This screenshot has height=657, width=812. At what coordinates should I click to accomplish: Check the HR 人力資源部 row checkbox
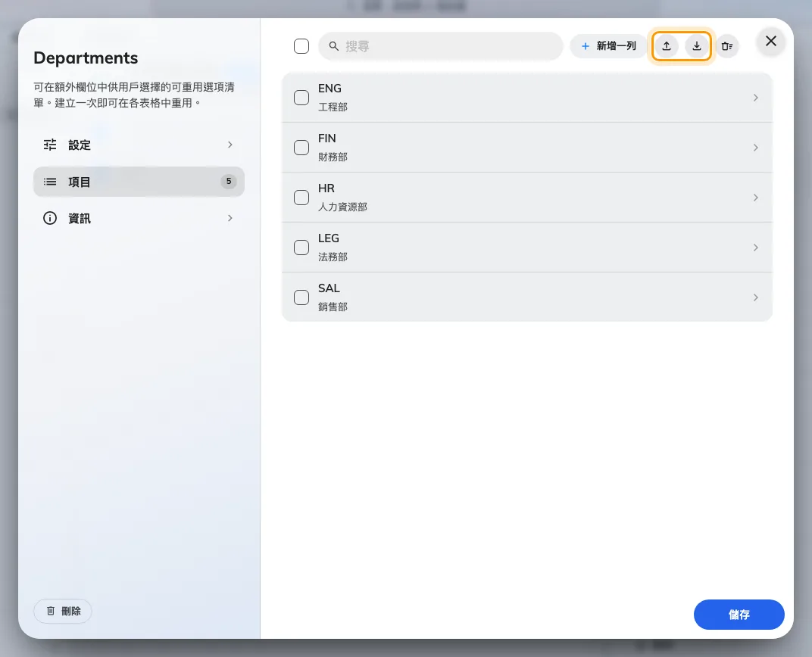301,198
